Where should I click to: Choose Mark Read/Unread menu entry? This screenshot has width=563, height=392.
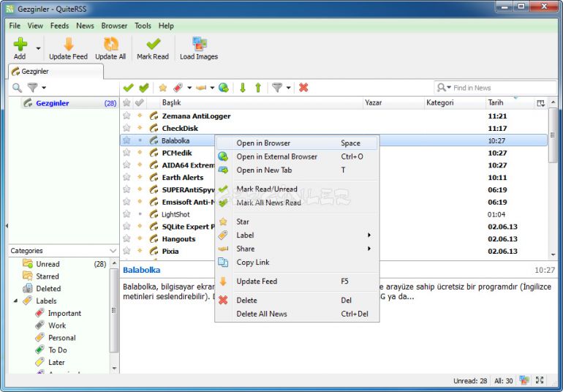click(x=297, y=189)
